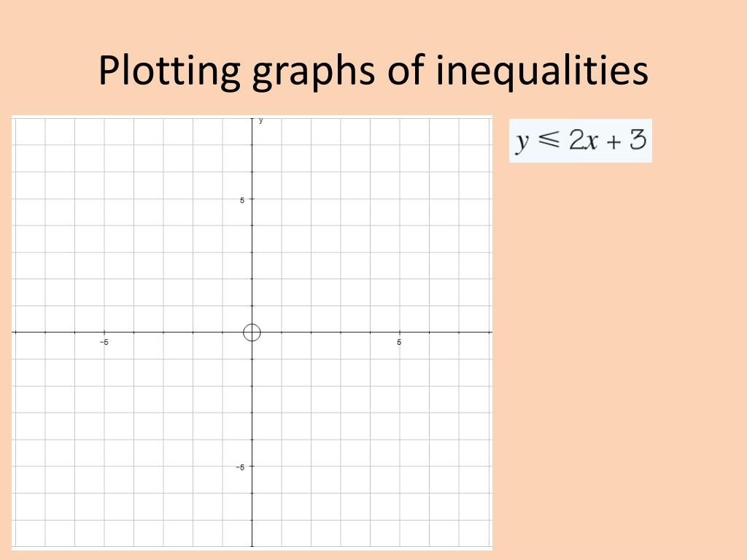
Task: Click the less-than-or-equal symbol in the inequality
Action: coord(549,139)
